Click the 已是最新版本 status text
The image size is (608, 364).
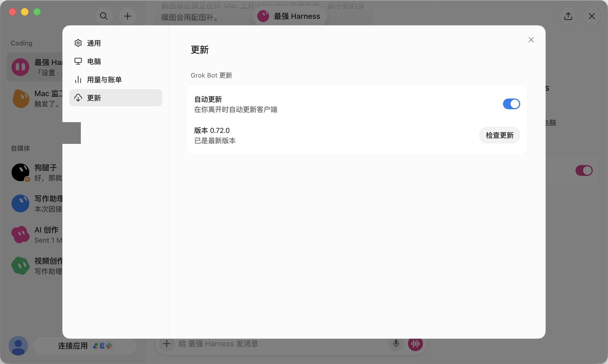tap(215, 141)
